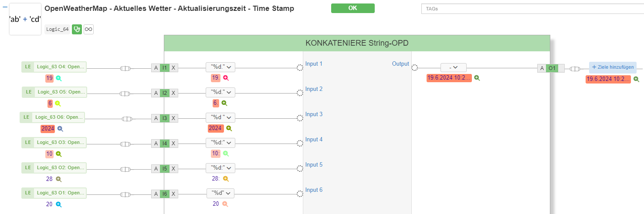Click the green stethoscope diagnostics icon
Screen dimensions: 644x214
[77, 29]
